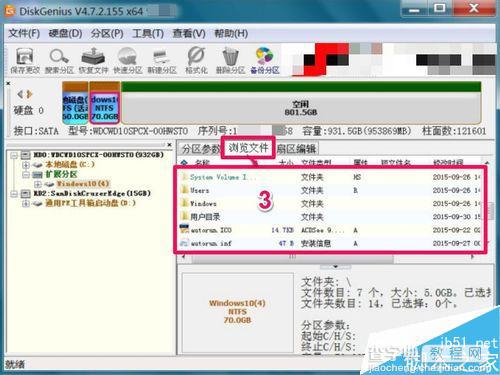Select the autorun.inf file row
The image size is (500, 375).
pyautogui.click(x=330, y=243)
